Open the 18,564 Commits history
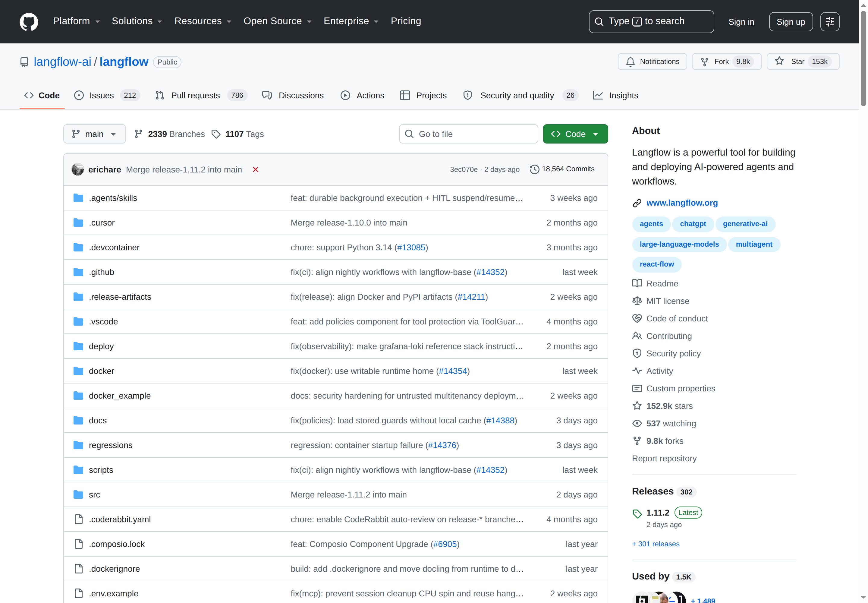The height and width of the screenshot is (603, 868). [x=562, y=169]
